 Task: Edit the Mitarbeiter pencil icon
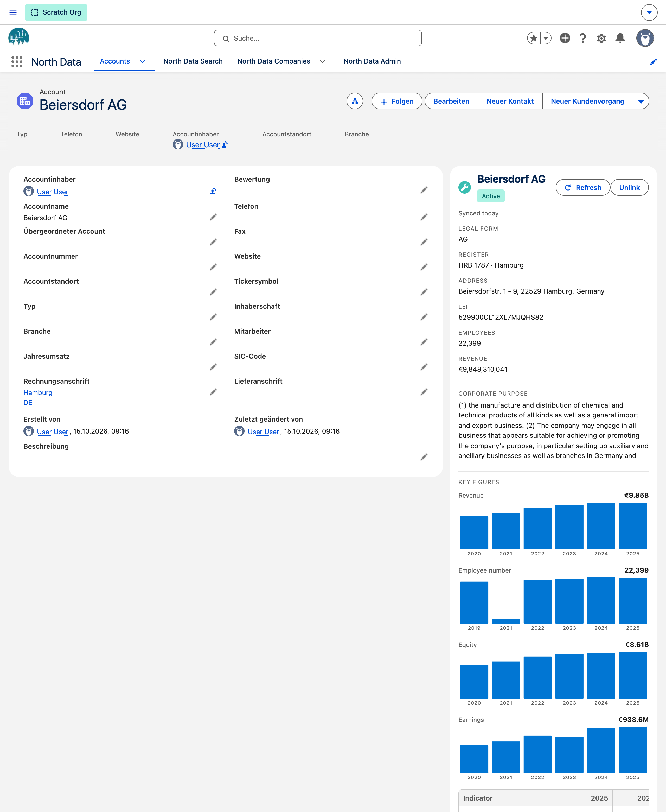(x=424, y=342)
